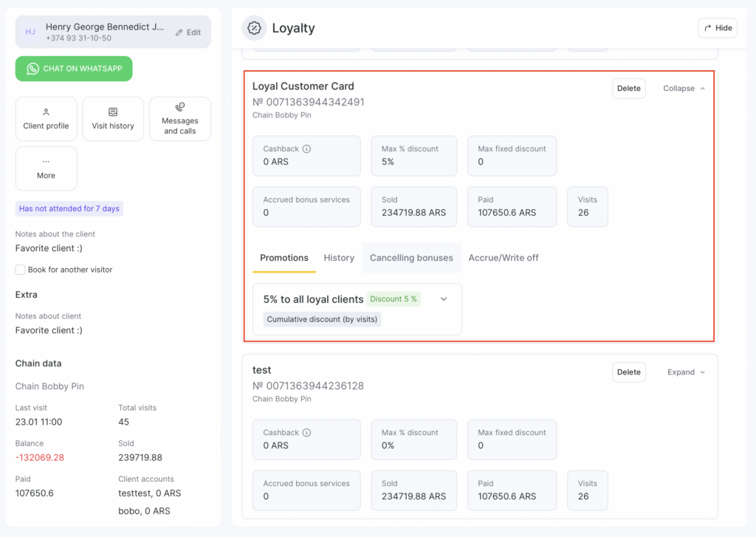Click Cashback info icon on Loyal Customer Card
This screenshot has width=756, height=537.
tap(306, 148)
